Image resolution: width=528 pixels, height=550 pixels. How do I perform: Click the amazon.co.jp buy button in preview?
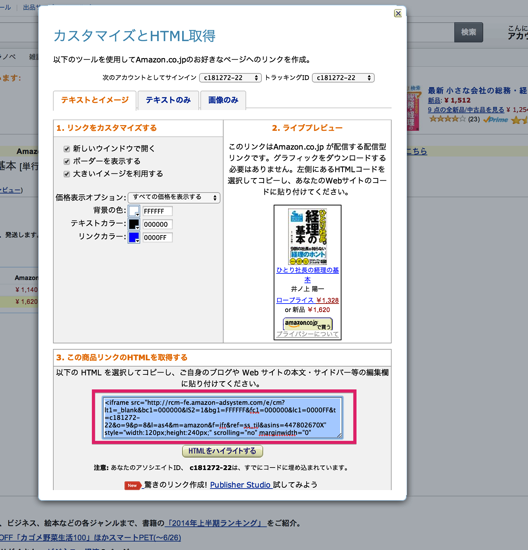click(307, 323)
